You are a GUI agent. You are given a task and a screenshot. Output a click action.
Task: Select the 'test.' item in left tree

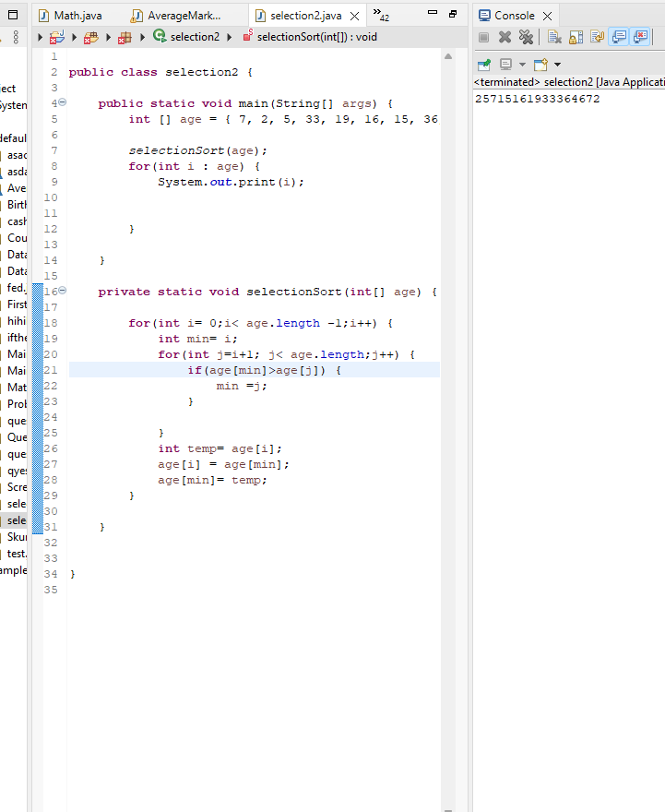click(16, 554)
